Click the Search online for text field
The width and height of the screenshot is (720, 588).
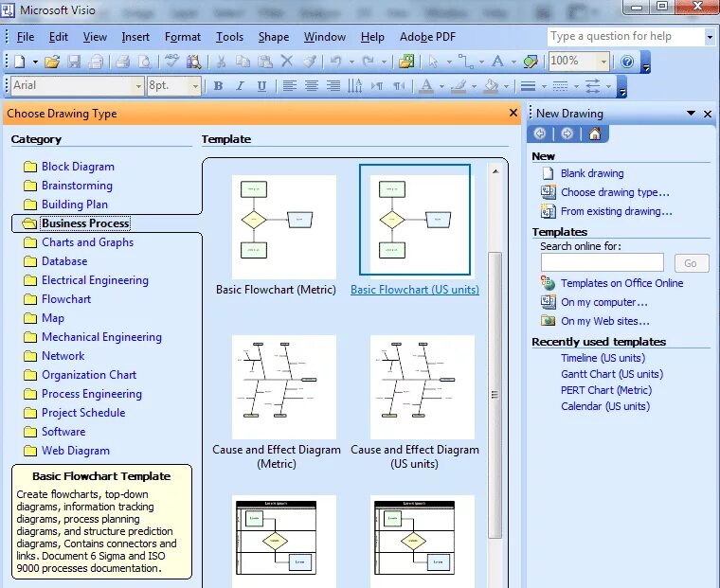[602, 262]
